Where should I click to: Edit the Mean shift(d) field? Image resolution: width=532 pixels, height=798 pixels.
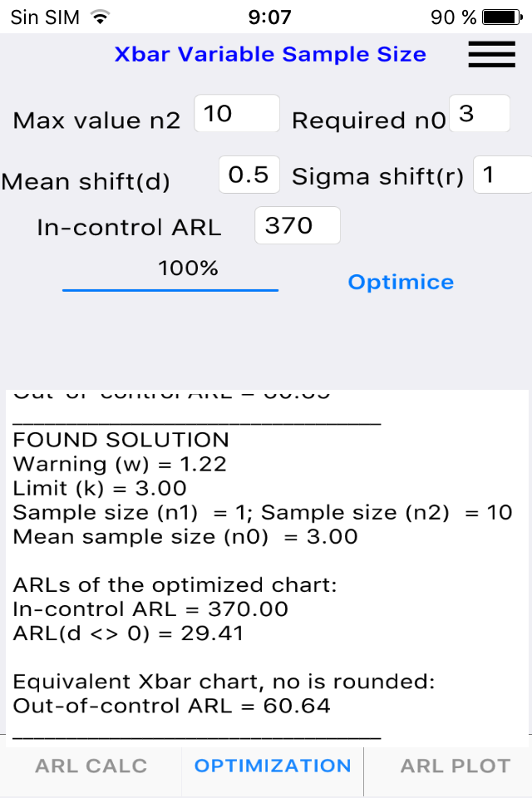pos(249,175)
